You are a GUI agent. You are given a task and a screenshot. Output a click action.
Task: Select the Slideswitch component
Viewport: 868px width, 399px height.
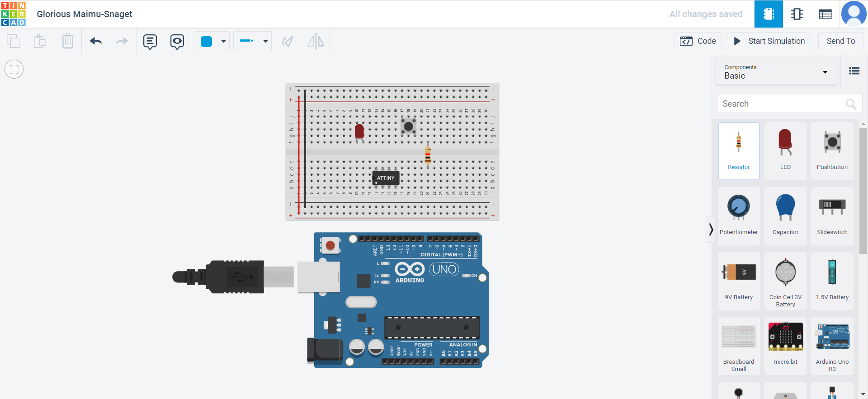click(832, 216)
